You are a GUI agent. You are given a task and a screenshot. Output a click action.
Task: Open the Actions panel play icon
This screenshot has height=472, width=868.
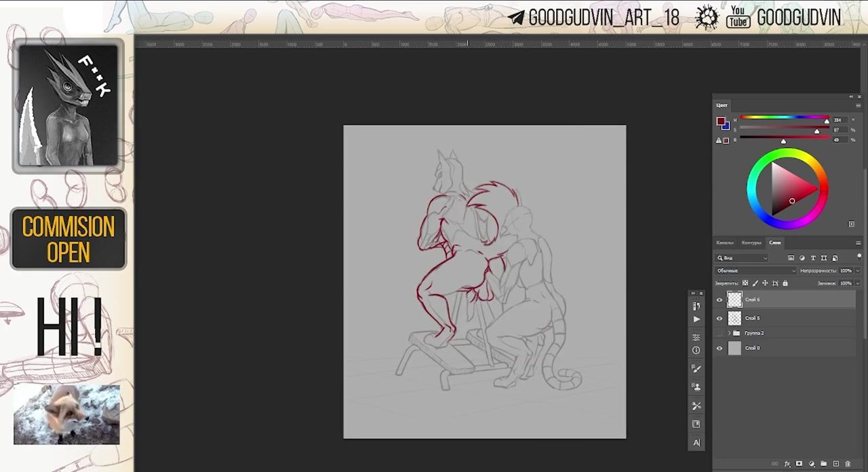pos(696,319)
